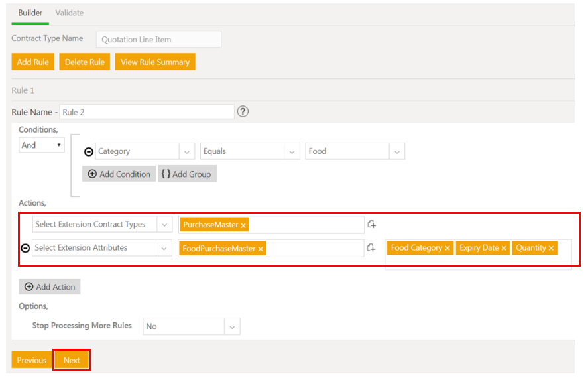Remove the Quantity tag
This screenshot has width=588, height=380.
click(551, 248)
